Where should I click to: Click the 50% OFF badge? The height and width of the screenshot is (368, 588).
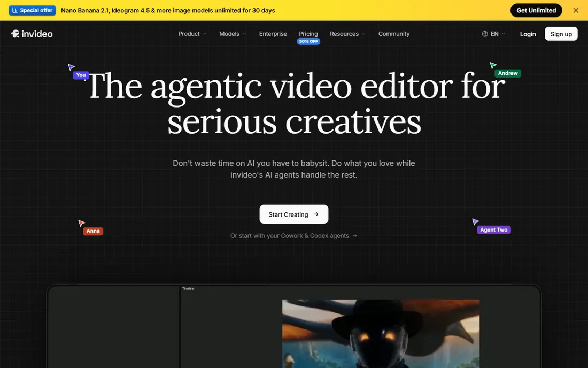tap(308, 41)
